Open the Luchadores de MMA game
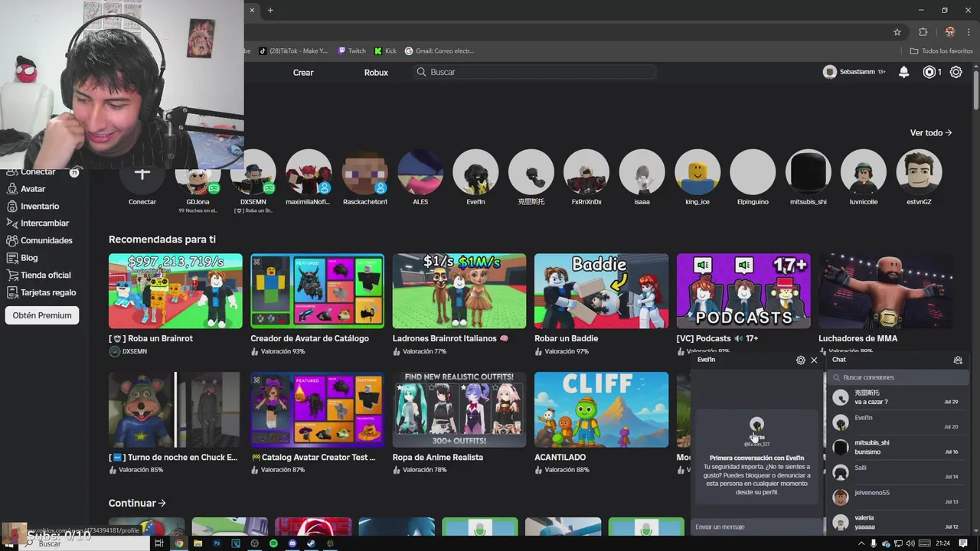 [x=886, y=291]
